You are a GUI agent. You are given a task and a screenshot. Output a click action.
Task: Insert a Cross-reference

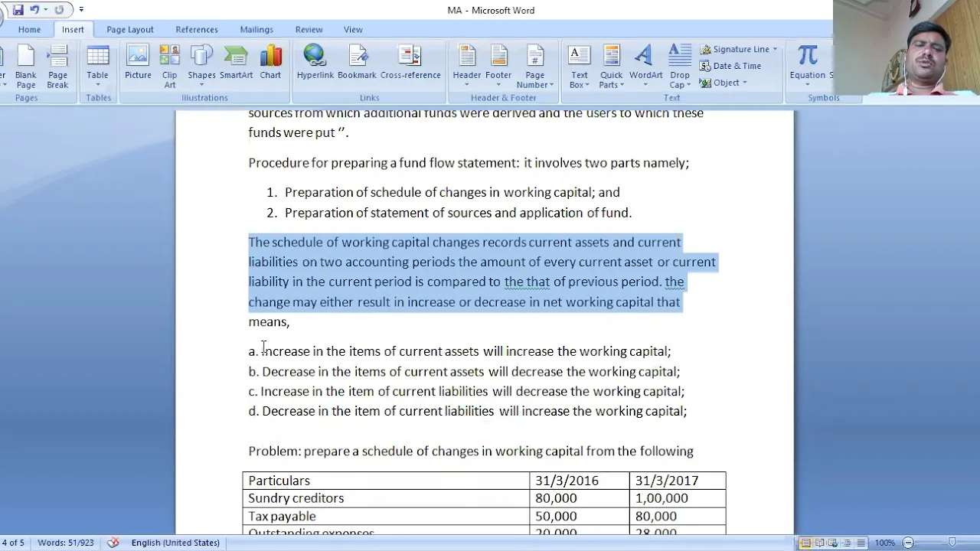(x=410, y=63)
